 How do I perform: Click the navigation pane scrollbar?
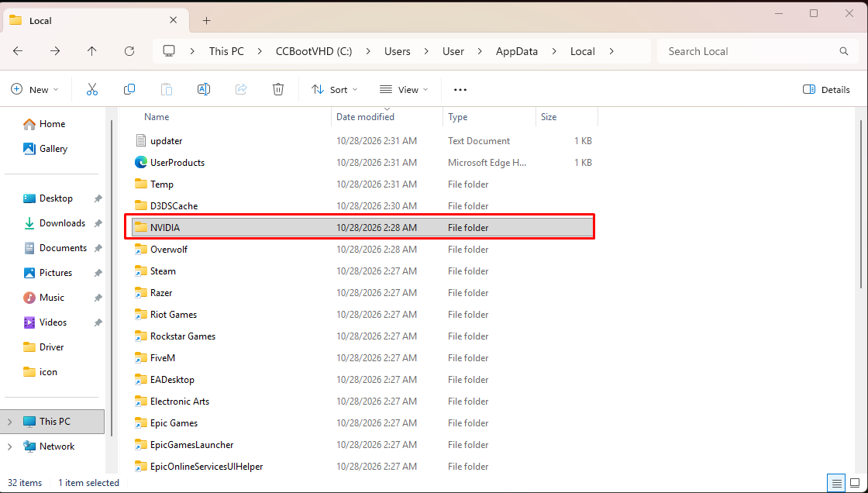click(112, 277)
